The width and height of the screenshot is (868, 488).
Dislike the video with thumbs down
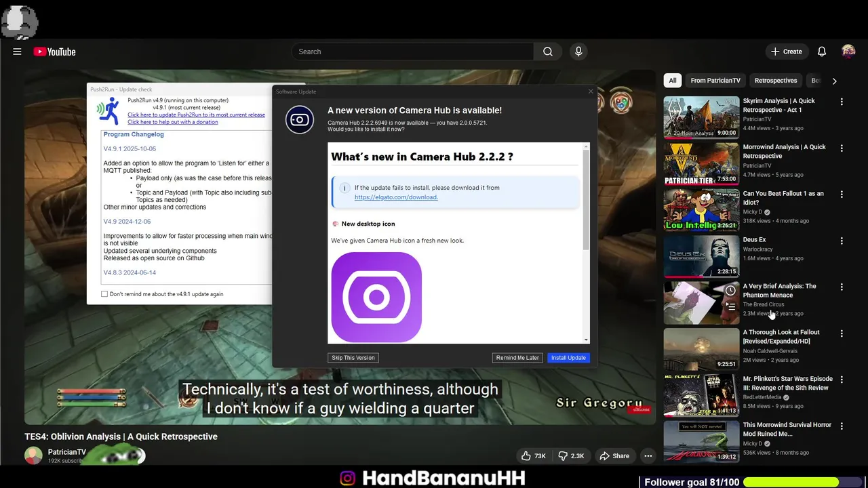pyautogui.click(x=571, y=456)
